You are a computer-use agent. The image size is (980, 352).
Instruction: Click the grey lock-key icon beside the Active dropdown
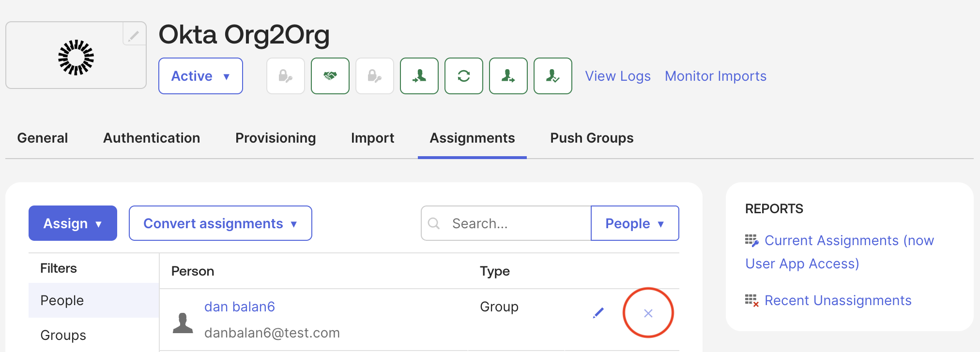click(x=286, y=76)
